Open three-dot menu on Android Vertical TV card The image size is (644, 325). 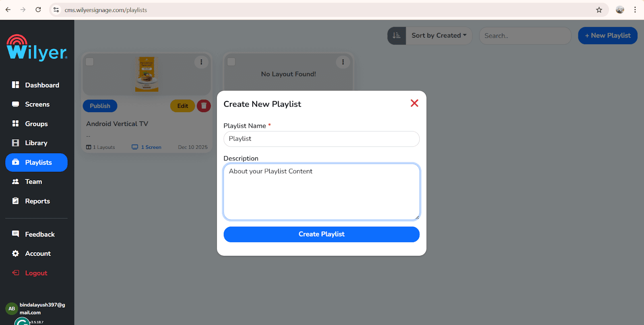[201, 62]
